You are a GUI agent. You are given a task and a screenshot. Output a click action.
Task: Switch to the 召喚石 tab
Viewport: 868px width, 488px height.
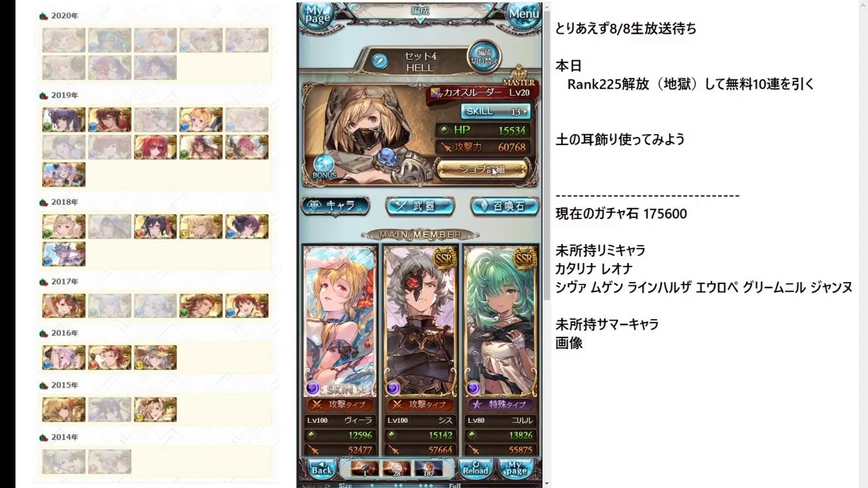[x=505, y=206]
